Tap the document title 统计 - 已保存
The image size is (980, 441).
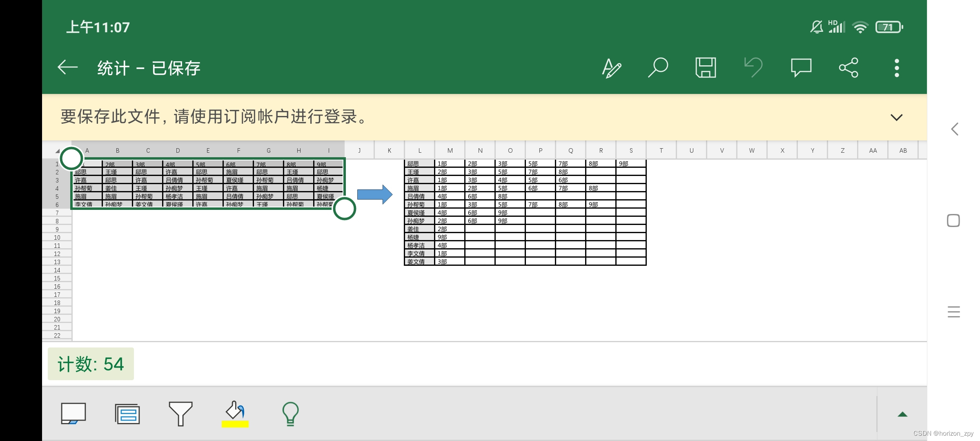click(149, 68)
